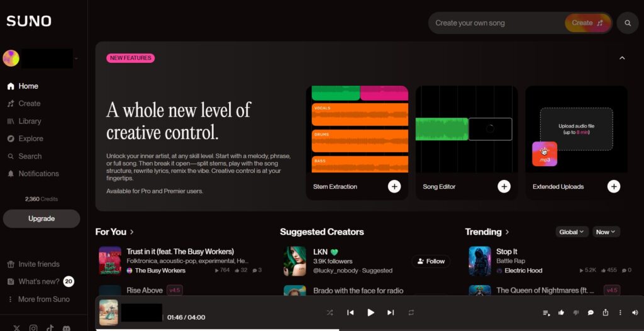Click plus button on Extended Uploads card
The image size is (644, 331).
[x=614, y=186]
